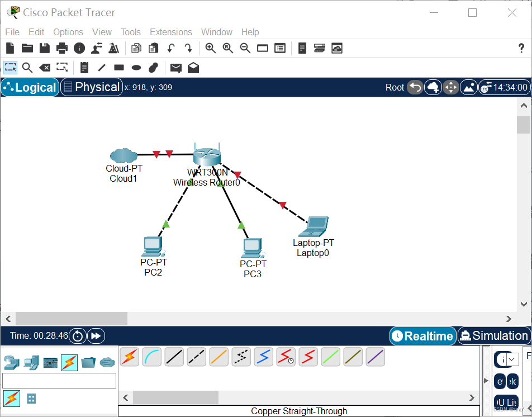
Task: Open the Edit menu
Action: tap(36, 32)
